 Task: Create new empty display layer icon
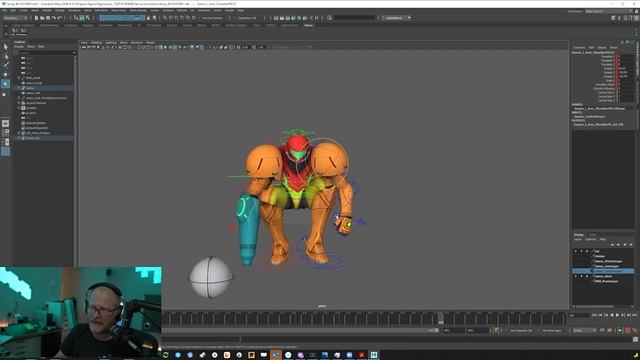[x=625, y=244]
